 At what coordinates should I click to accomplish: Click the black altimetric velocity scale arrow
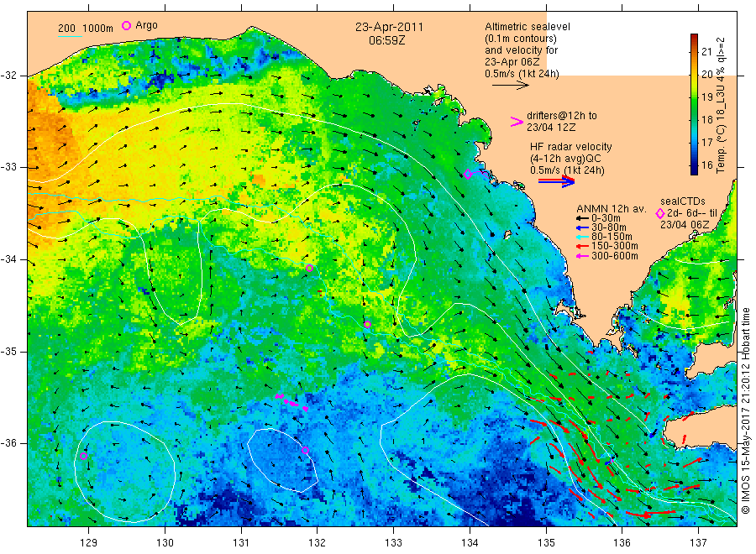[510, 86]
